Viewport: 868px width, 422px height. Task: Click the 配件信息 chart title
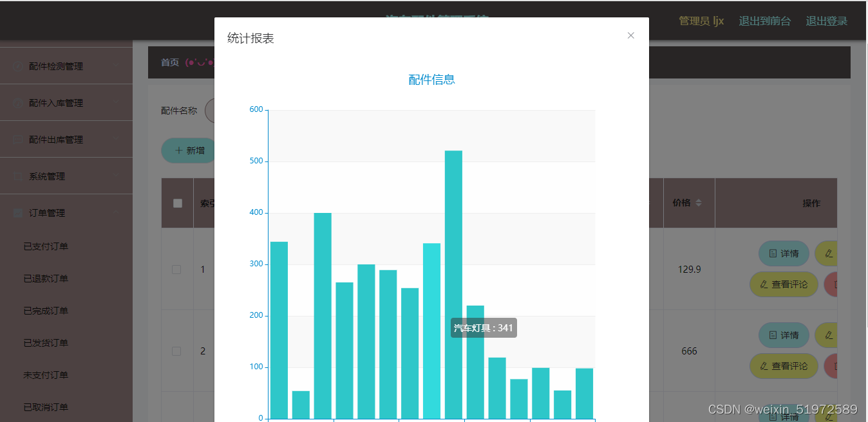tap(431, 80)
